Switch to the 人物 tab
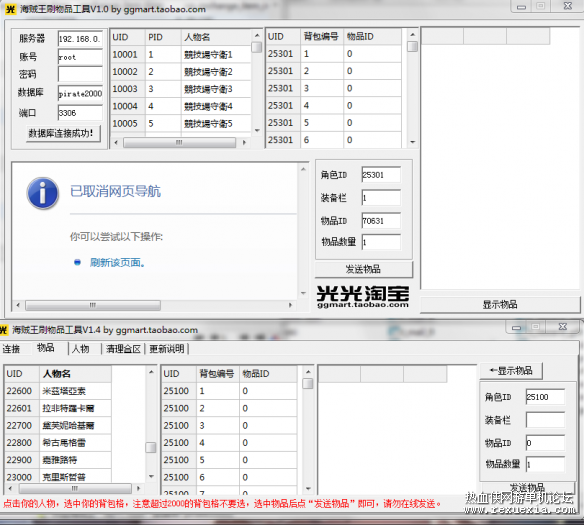 coord(80,349)
